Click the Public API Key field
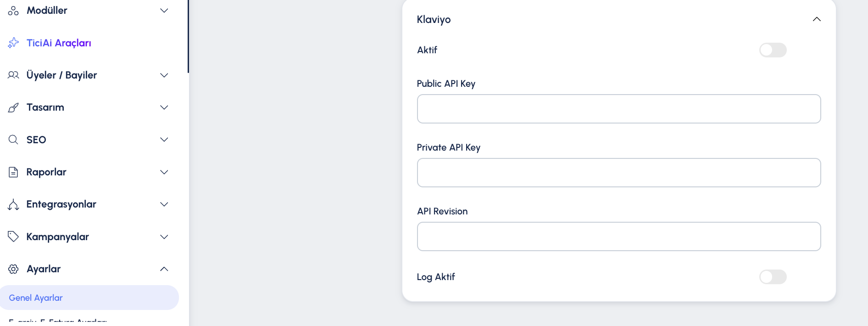Image resolution: width=868 pixels, height=326 pixels. click(618, 109)
